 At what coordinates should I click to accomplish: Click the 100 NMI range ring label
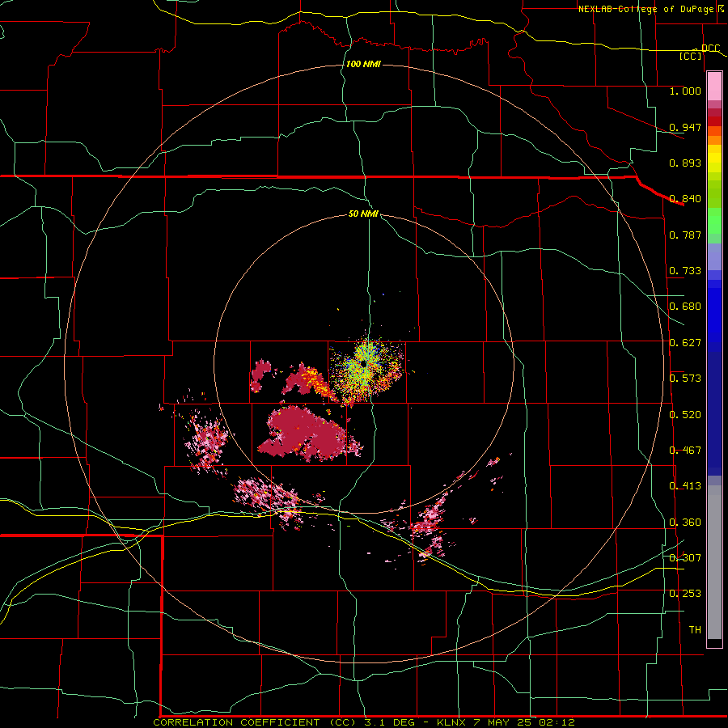(363, 64)
